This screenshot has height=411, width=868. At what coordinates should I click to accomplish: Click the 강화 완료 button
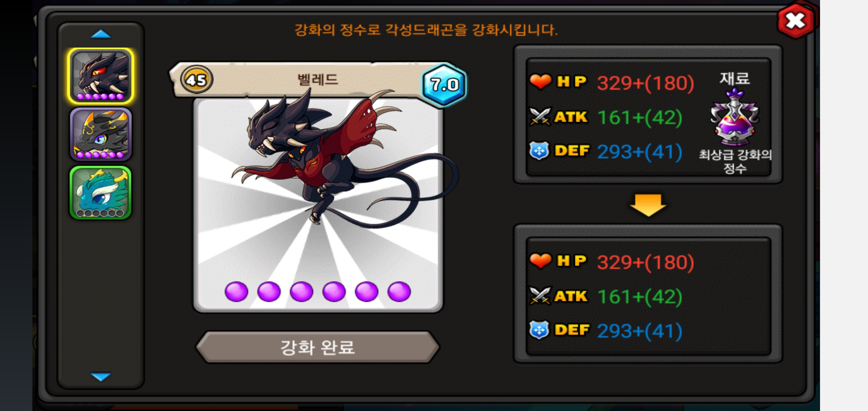click(318, 347)
